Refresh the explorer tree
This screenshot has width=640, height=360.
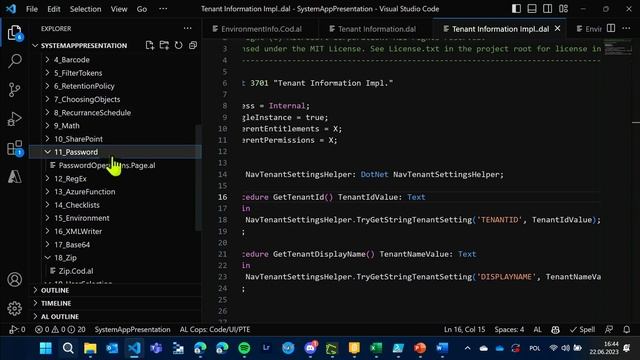[x=178, y=45]
